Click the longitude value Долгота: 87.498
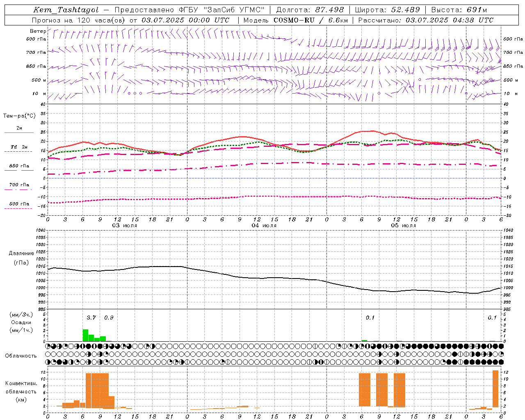Viewport: 525px width, 420px height. [310, 10]
